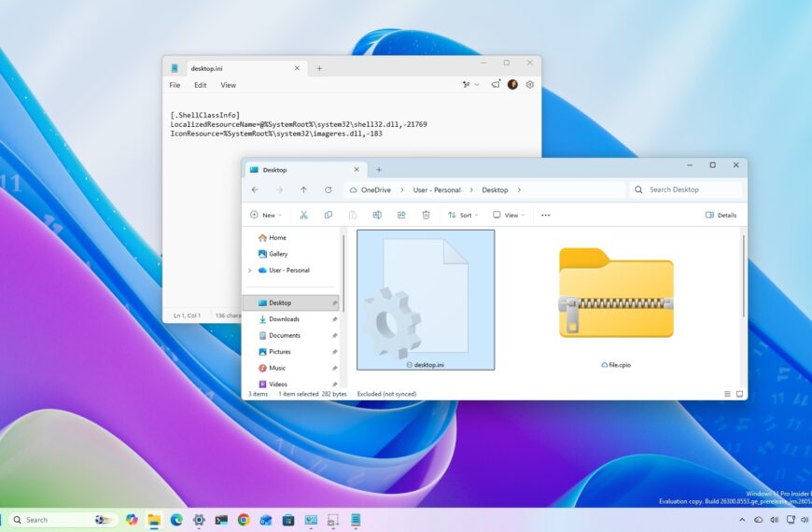
Task: Add a new tab in Notepad
Action: point(319,68)
